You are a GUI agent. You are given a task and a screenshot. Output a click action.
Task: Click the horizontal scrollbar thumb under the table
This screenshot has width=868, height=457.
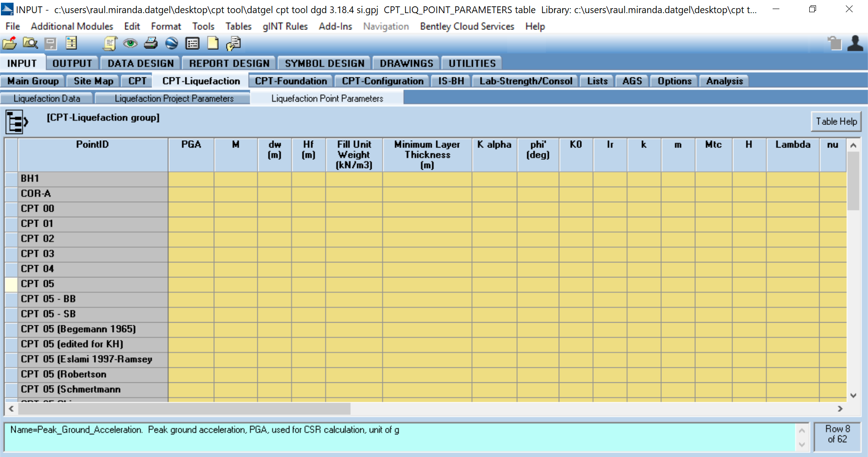point(184,409)
